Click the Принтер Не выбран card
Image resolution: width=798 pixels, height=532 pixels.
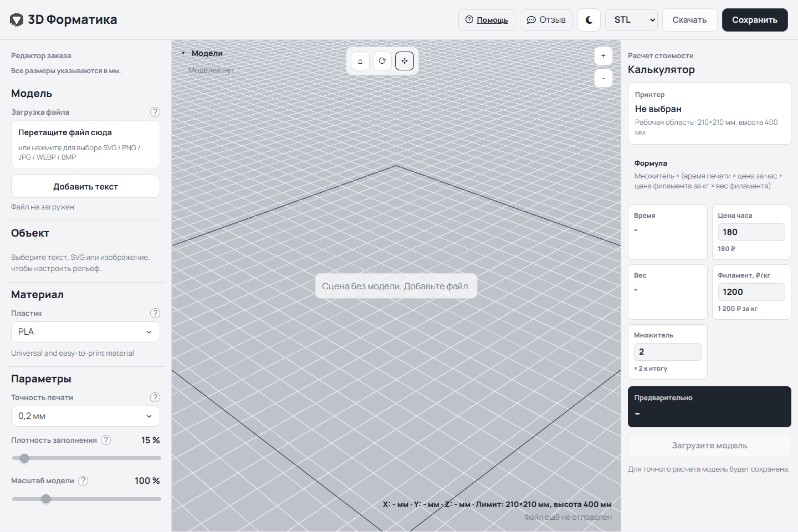tap(709, 114)
